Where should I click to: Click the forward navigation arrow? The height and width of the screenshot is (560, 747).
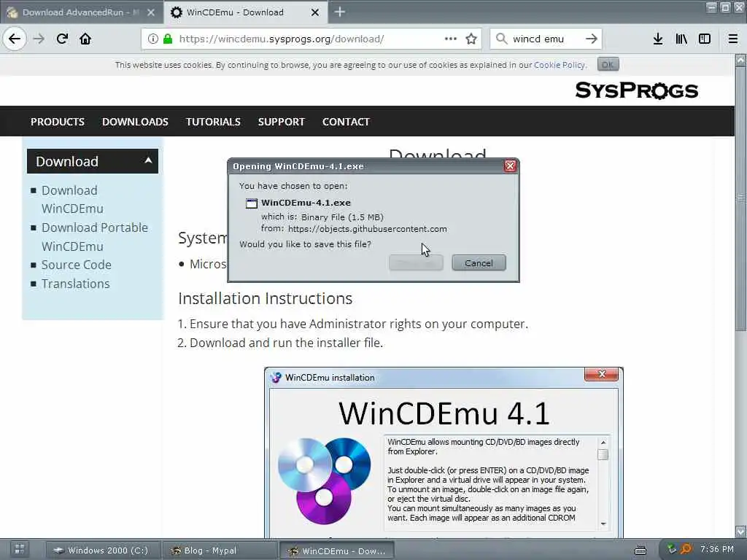click(x=39, y=39)
